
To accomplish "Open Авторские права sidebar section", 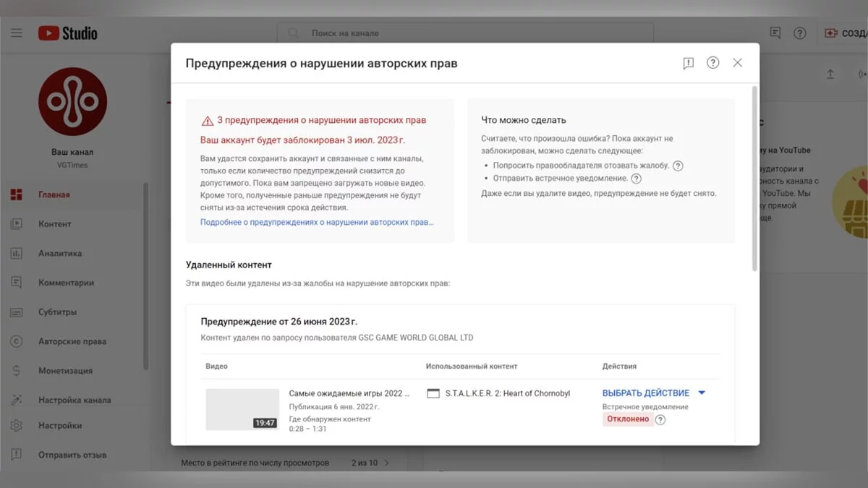I will tap(72, 341).
